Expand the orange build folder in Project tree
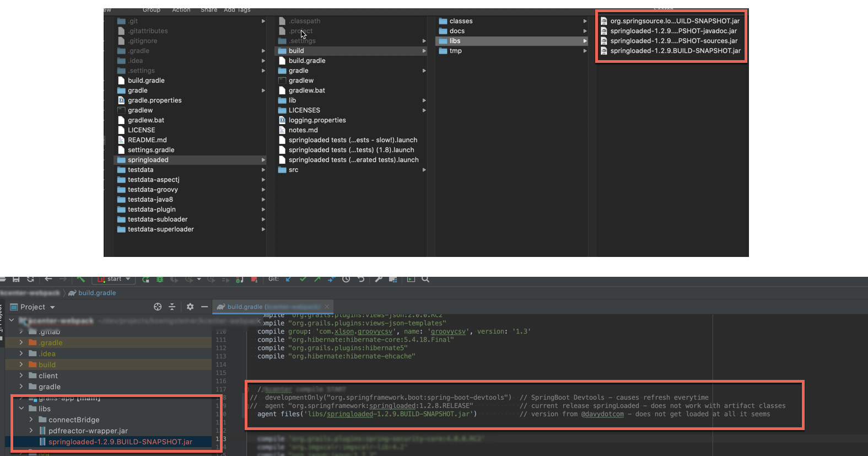The height and width of the screenshot is (456, 868). (21, 364)
